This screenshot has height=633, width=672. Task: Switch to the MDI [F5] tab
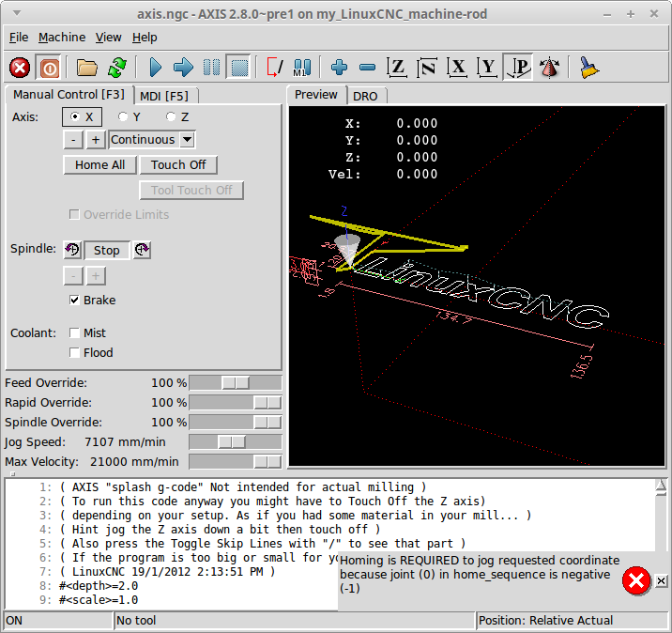(x=165, y=96)
